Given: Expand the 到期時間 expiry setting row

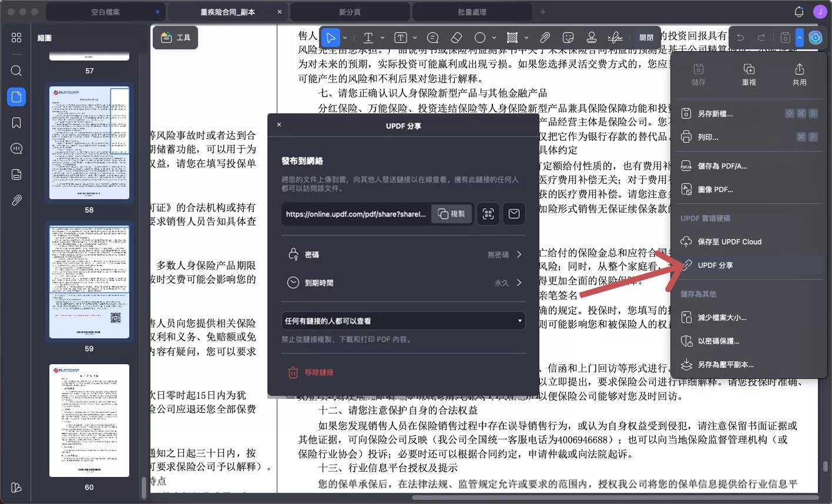Looking at the screenshot, I should point(403,283).
